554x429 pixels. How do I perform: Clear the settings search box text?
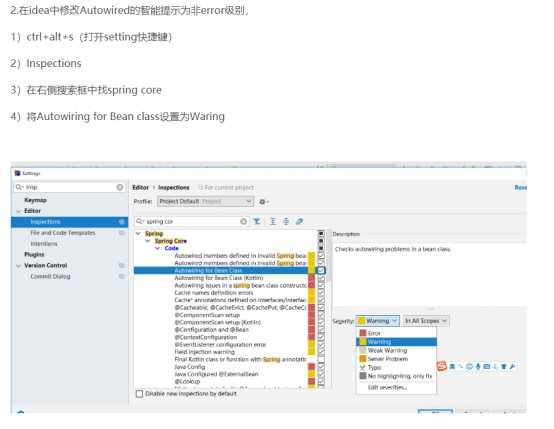click(x=120, y=187)
